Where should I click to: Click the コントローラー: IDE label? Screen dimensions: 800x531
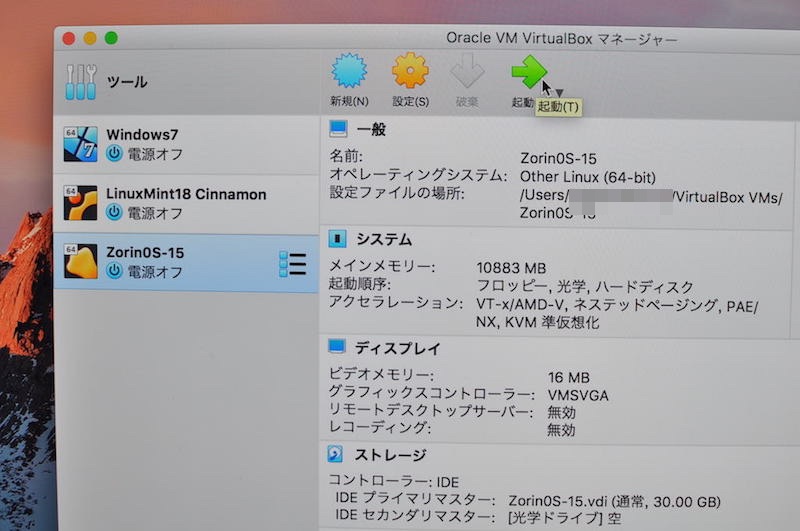[x=393, y=481]
